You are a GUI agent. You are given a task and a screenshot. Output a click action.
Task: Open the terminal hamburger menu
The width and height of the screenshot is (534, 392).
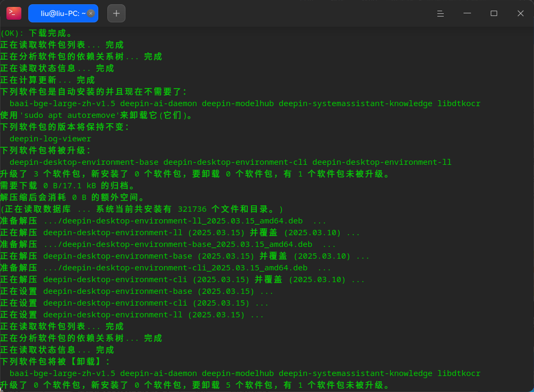click(x=441, y=14)
